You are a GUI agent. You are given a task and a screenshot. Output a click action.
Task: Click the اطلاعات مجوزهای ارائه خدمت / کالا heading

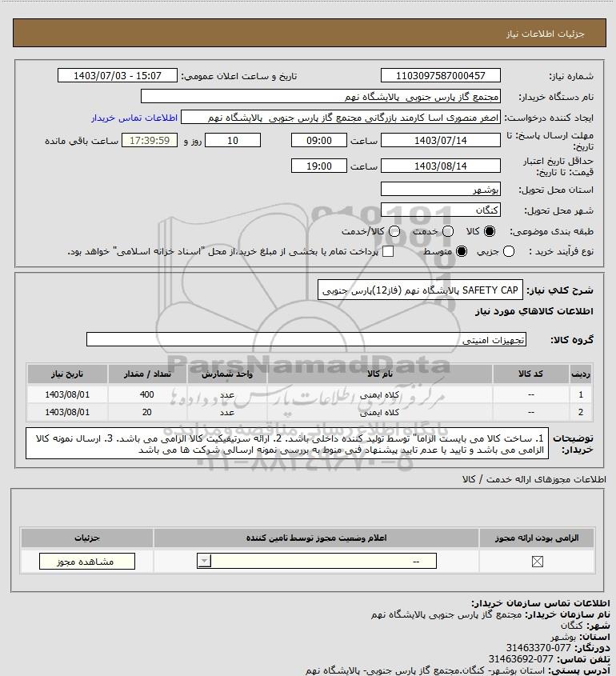tap(534, 479)
